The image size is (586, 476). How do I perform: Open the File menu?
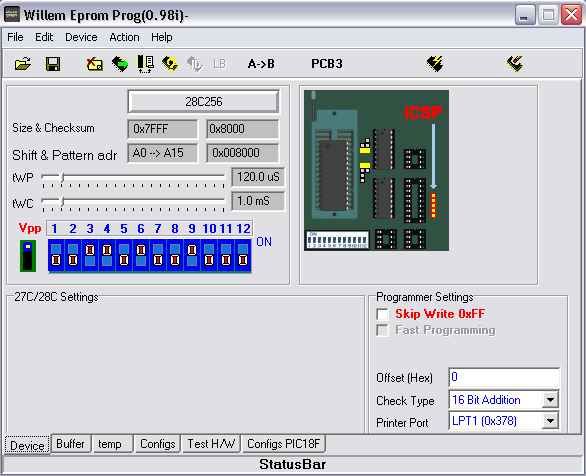point(15,37)
